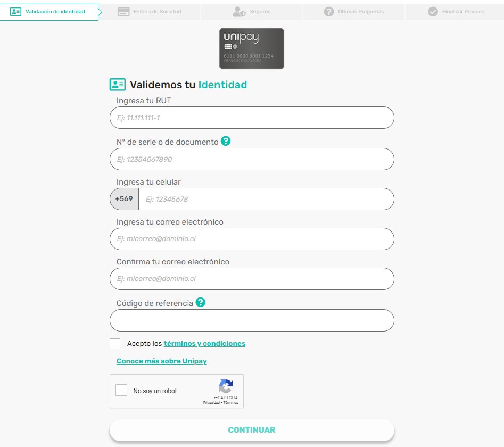Click the reCAPTCHA logo
This screenshot has width=504, height=447.
pos(226,386)
